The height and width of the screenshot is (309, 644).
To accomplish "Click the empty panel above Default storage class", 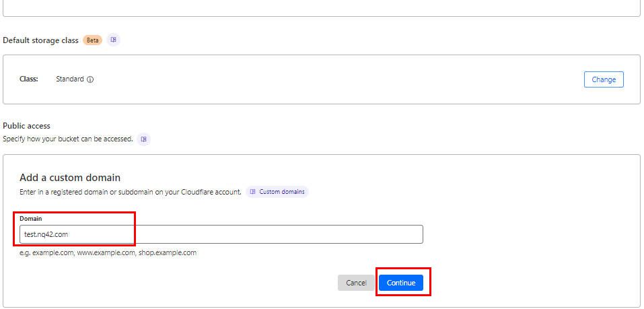I will 322,8.
